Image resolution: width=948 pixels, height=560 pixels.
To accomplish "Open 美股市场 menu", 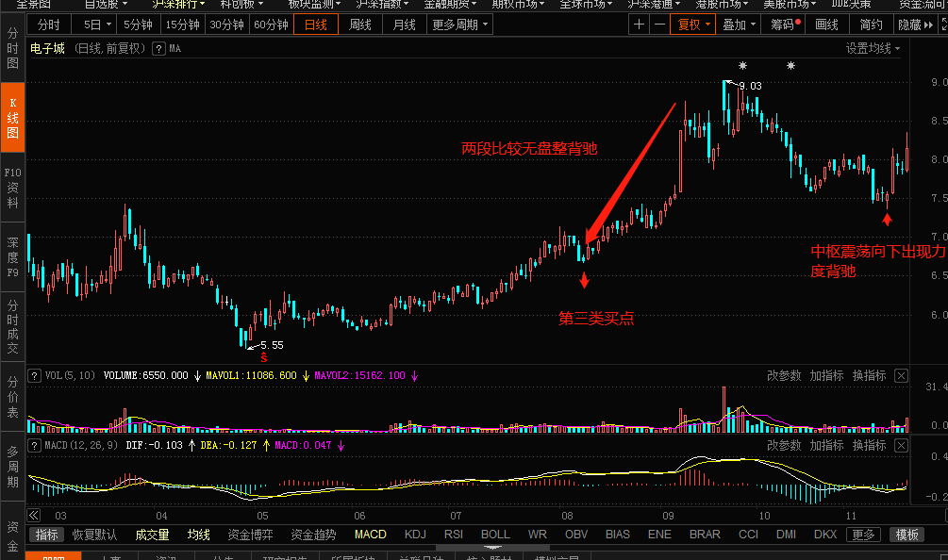I will [x=789, y=4].
